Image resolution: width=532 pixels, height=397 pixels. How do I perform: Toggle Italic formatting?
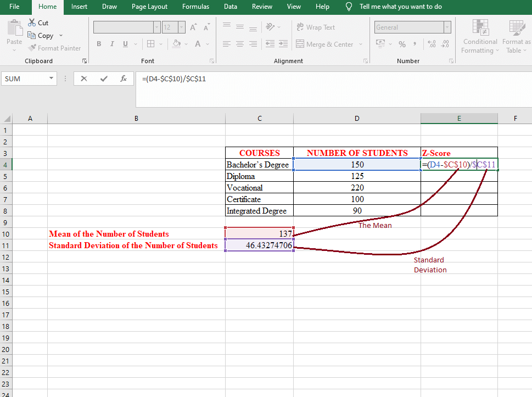112,44
